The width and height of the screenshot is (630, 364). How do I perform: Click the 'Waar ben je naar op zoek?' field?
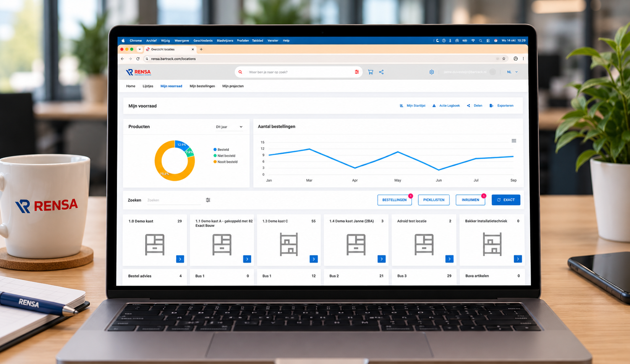(298, 72)
